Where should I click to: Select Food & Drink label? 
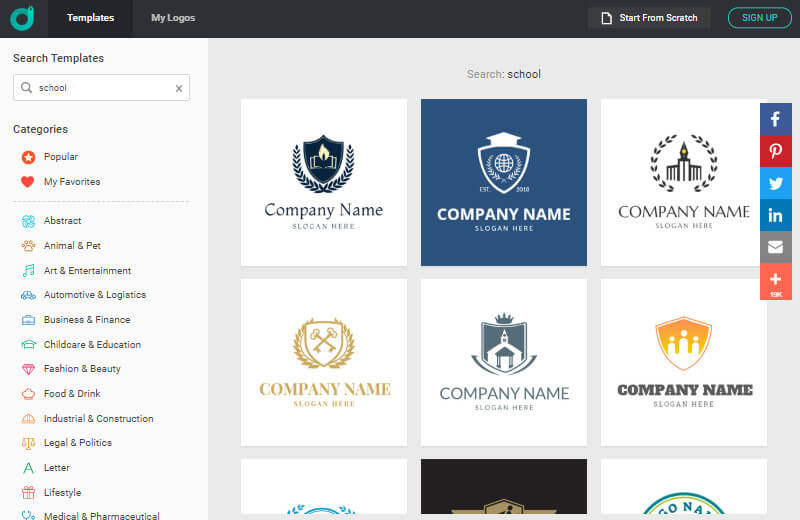coord(72,393)
